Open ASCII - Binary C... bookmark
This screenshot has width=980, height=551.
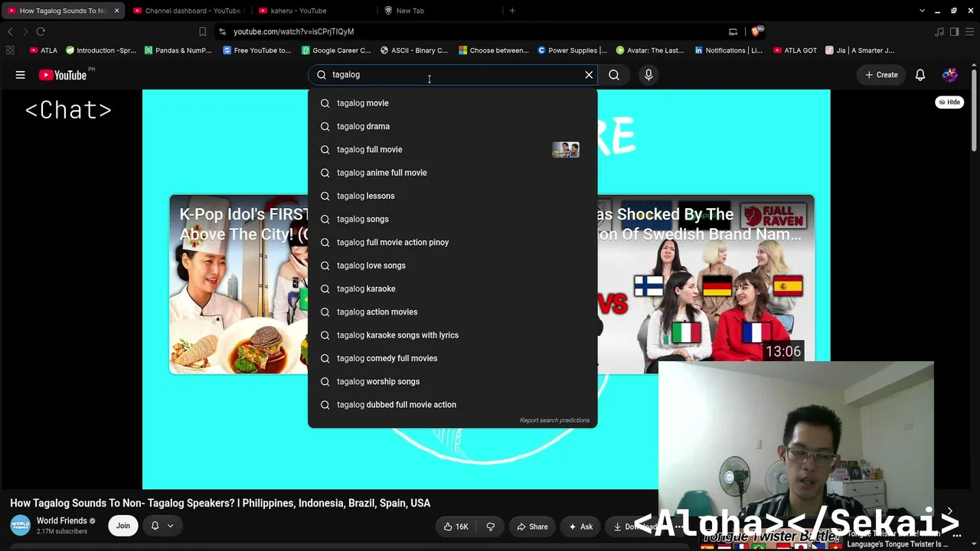[414, 51]
